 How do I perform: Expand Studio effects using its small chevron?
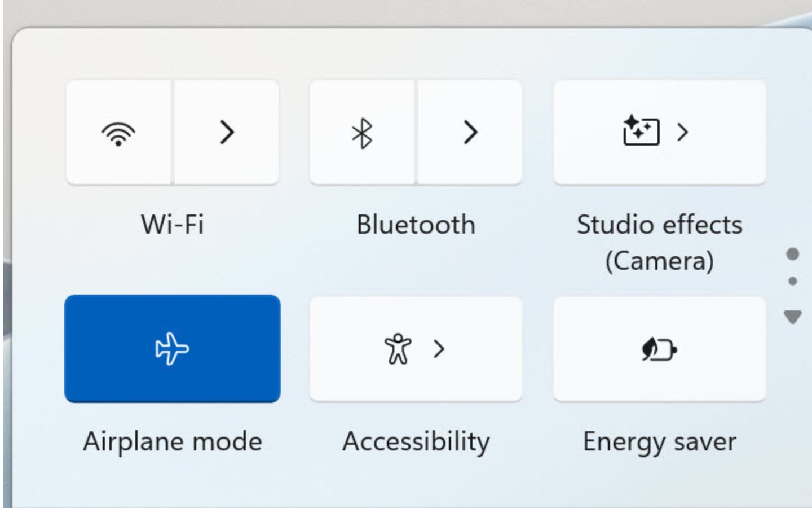pyautogui.click(x=683, y=132)
